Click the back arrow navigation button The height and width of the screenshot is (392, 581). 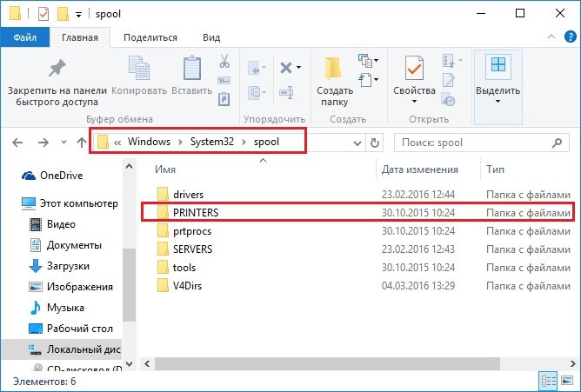point(17,143)
